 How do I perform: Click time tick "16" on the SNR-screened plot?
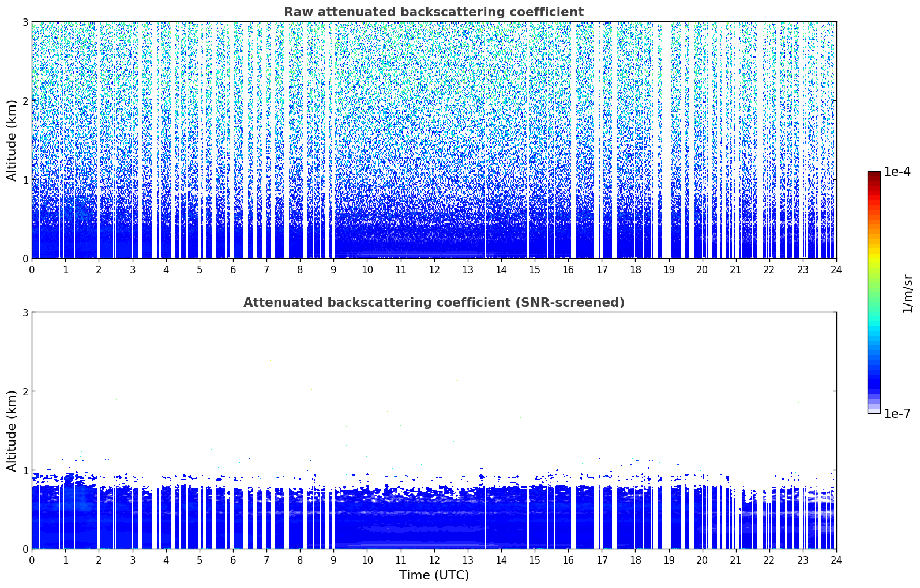(568, 560)
